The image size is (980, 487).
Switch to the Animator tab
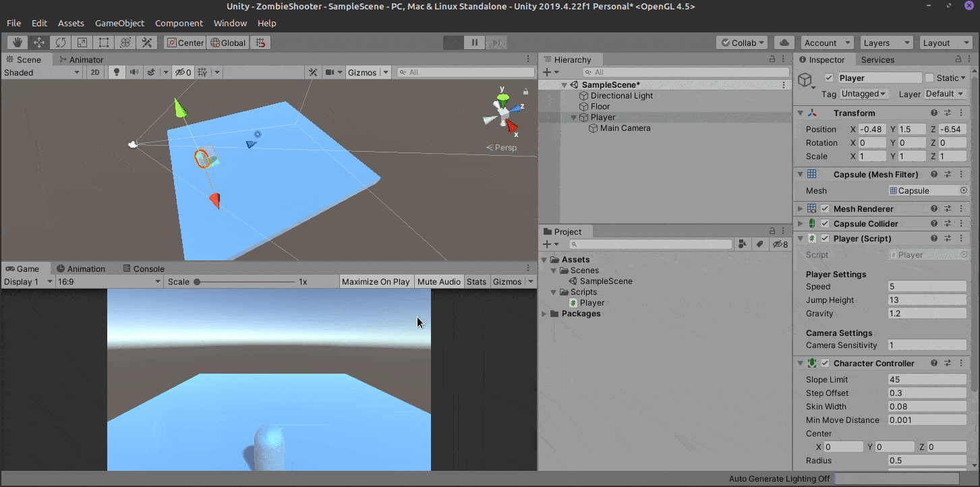tap(81, 59)
